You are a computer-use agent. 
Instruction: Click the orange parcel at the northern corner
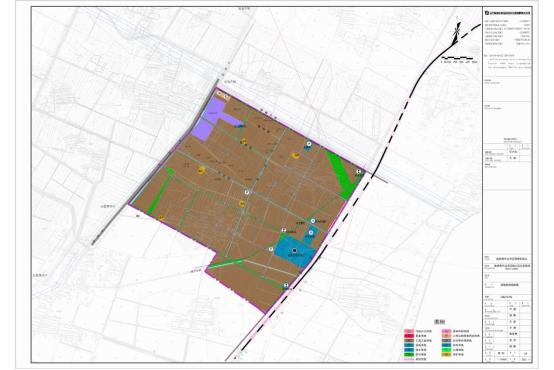223,95
